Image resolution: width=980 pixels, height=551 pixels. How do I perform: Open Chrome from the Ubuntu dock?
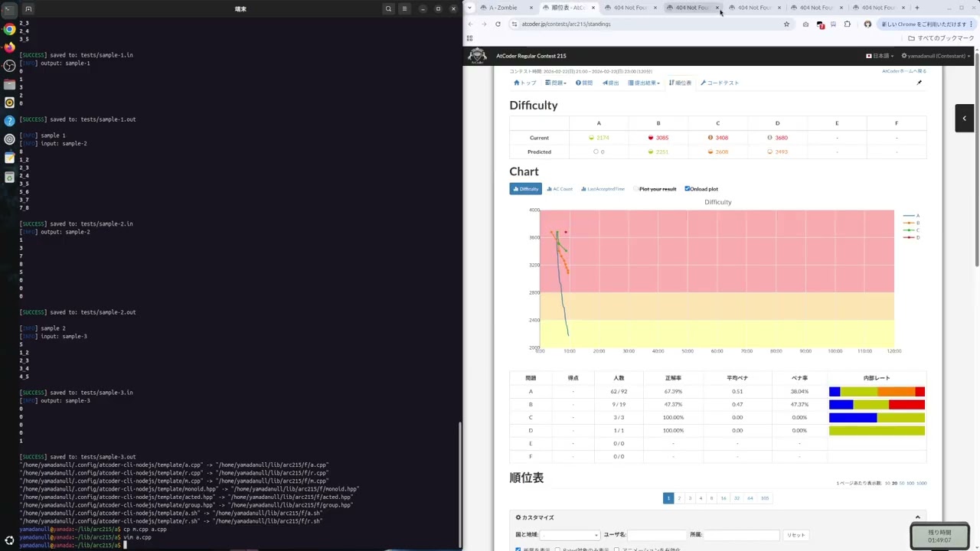pyautogui.click(x=9, y=29)
